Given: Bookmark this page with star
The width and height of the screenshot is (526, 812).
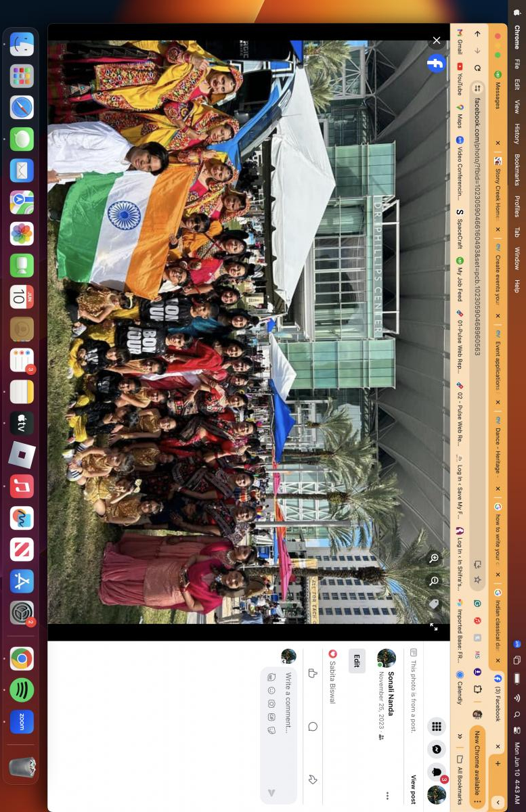Looking at the screenshot, I should [x=477, y=580].
